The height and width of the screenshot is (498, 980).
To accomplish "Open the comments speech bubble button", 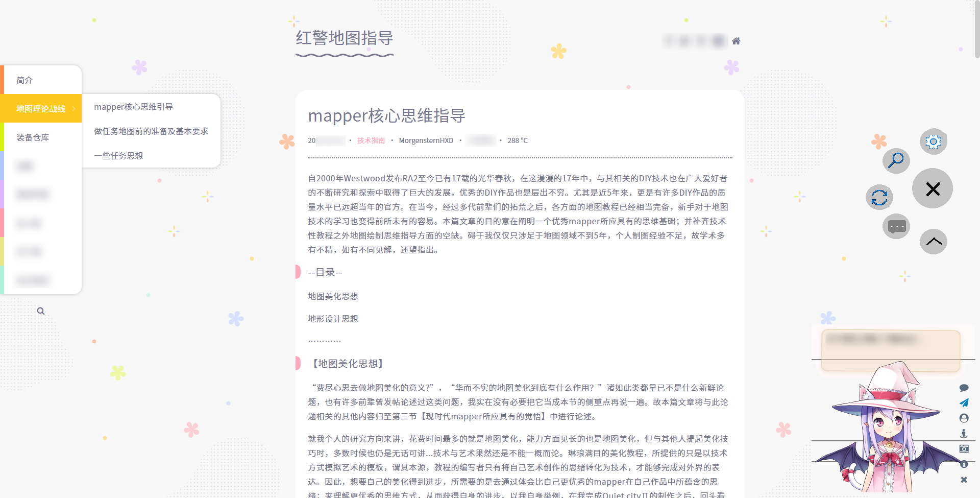I will (x=896, y=226).
